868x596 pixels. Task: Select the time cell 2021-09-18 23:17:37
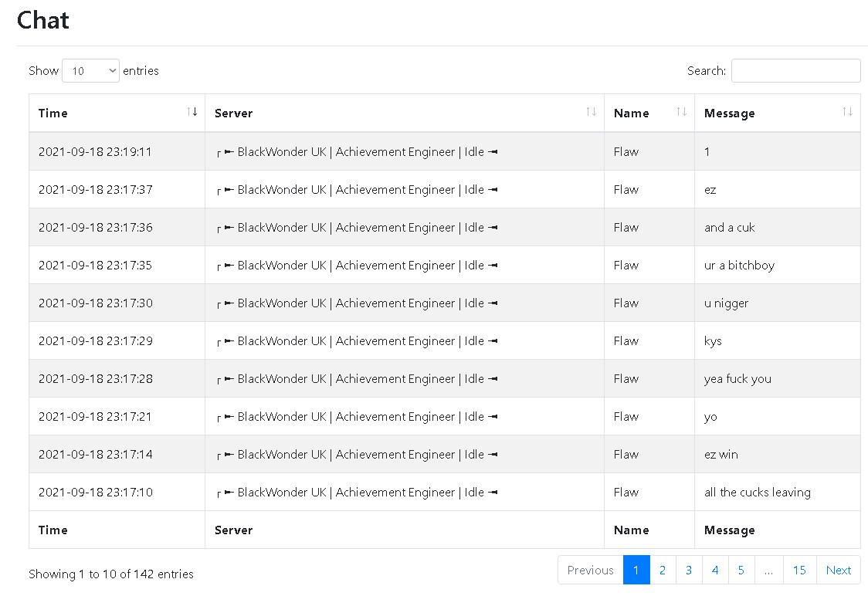pyautogui.click(x=117, y=189)
